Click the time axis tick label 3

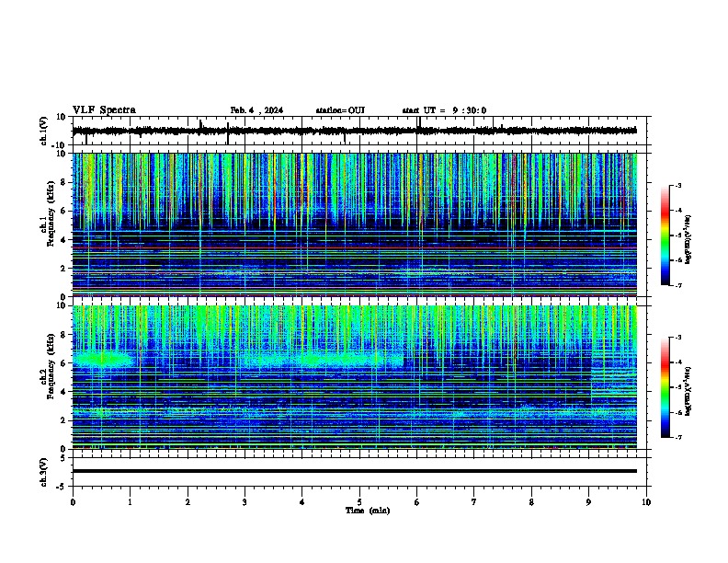[x=245, y=502]
